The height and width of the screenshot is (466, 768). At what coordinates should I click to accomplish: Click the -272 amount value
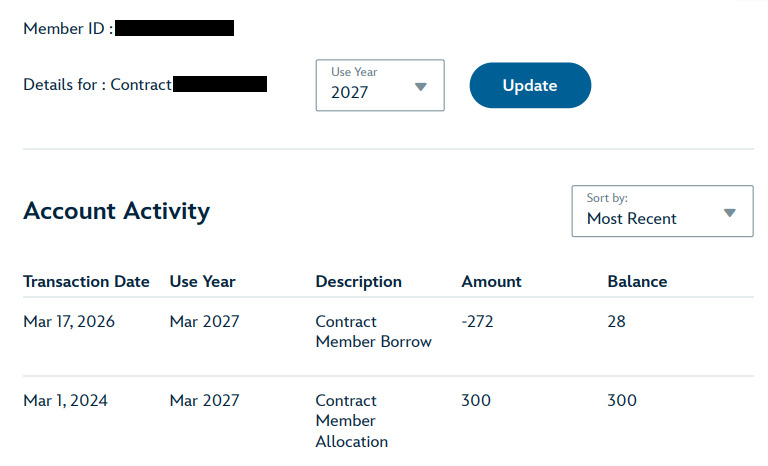coord(477,321)
